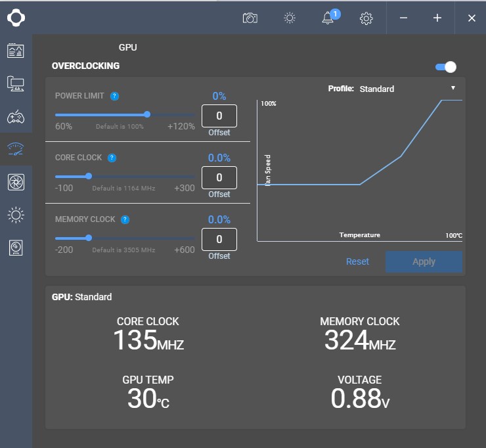The image size is (486, 448).
Task: Open the dashboard monitoring sidebar icon
Action: coord(16,51)
